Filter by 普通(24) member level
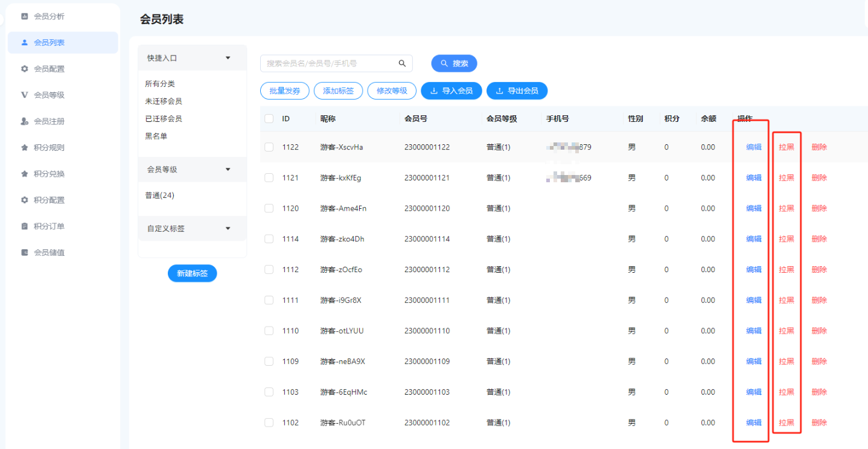868x449 pixels. coord(160,196)
